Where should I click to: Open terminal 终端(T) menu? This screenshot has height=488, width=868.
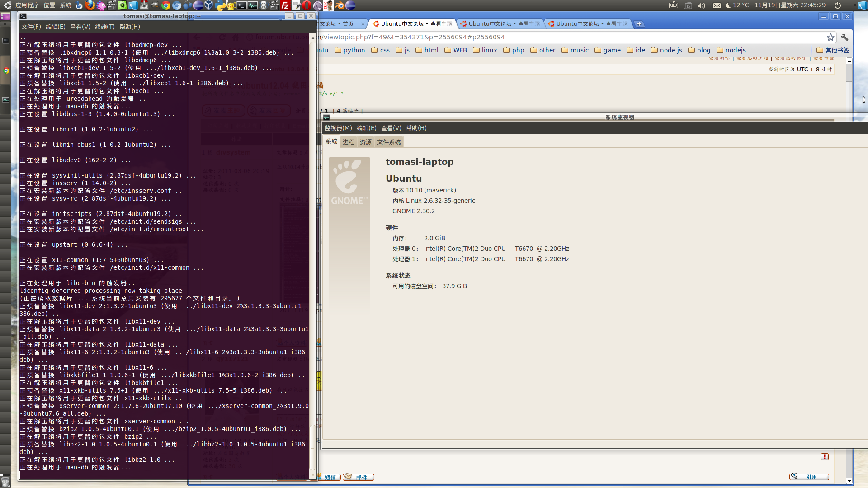pyautogui.click(x=105, y=27)
